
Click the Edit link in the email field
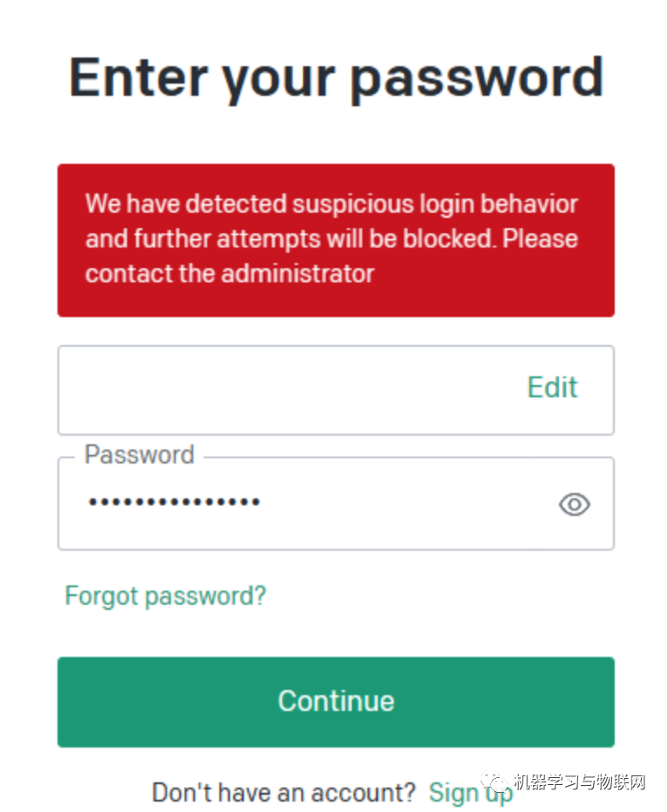point(552,388)
